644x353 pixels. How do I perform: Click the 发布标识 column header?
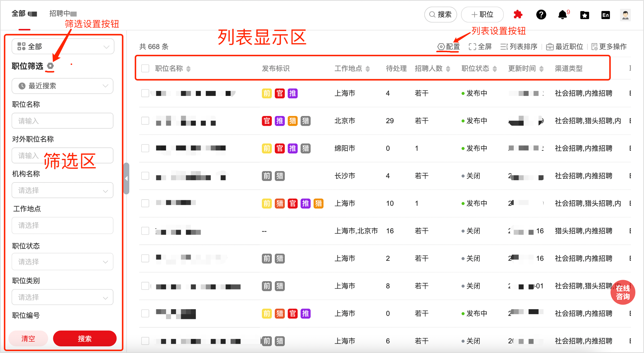pos(276,69)
